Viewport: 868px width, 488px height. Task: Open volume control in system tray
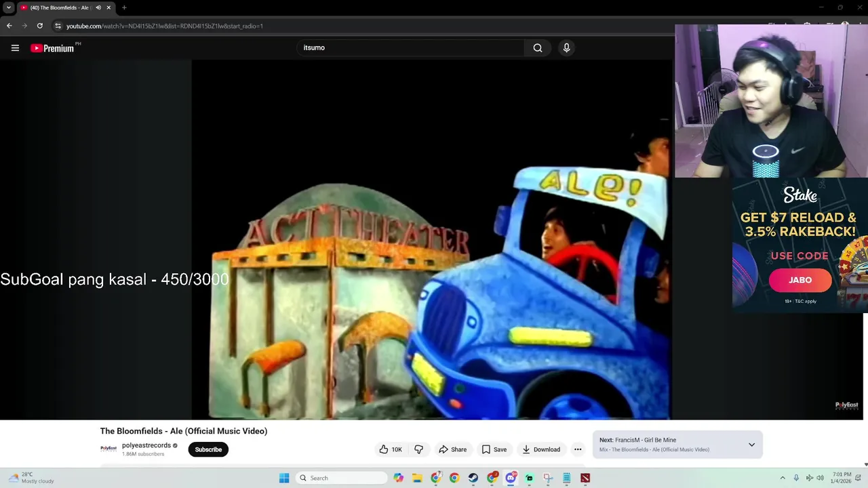(x=820, y=478)
